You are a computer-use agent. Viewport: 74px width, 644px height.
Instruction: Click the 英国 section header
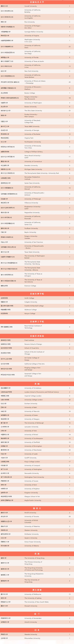(x=37, y=384)
